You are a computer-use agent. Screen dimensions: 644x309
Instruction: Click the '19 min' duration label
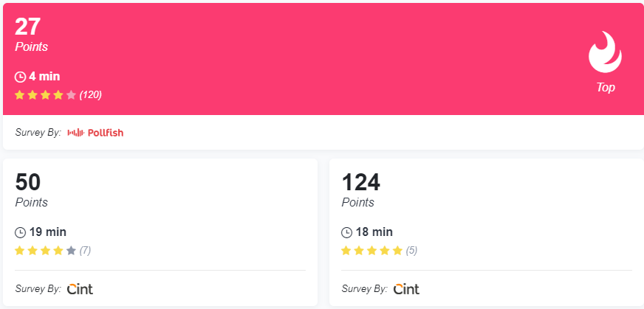[x=48, y=232]
